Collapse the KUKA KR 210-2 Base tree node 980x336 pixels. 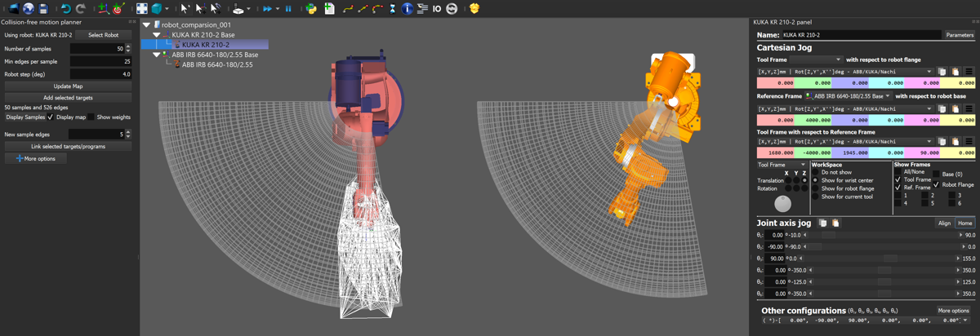[156, 35]
